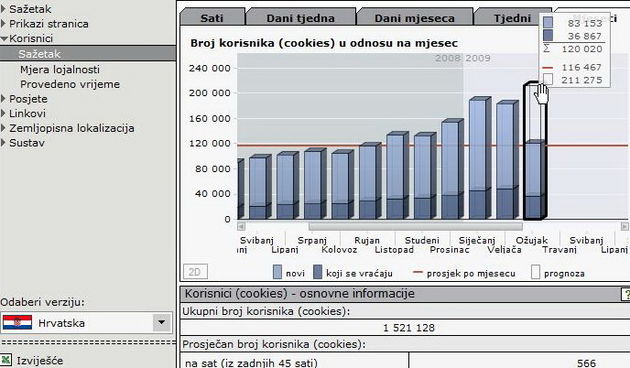Open the Hrvatska version dropdown arrow
The height and width of the screenshot is (368, 630).
coord(162,322)
